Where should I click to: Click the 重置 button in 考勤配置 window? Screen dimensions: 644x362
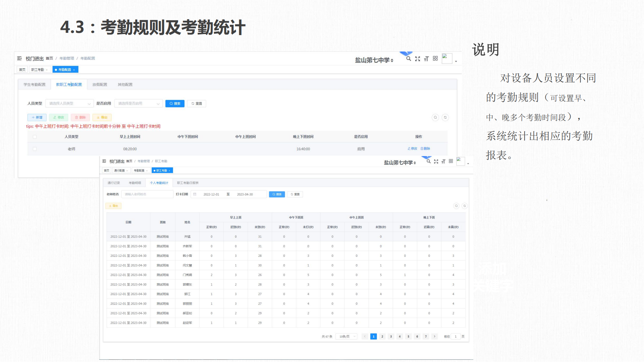pos(197,103)
